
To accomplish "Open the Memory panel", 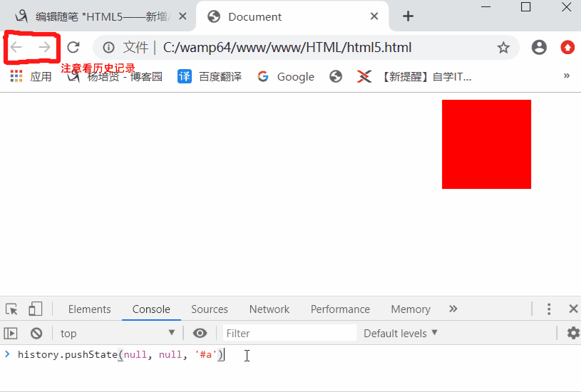I will [x=411, y=309].
